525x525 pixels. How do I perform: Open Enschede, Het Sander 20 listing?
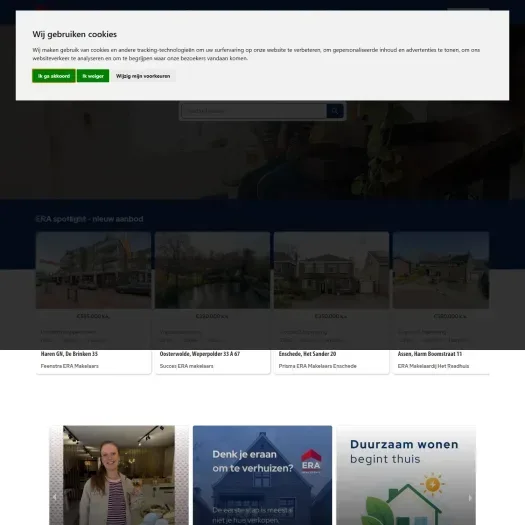pos(307,354)
